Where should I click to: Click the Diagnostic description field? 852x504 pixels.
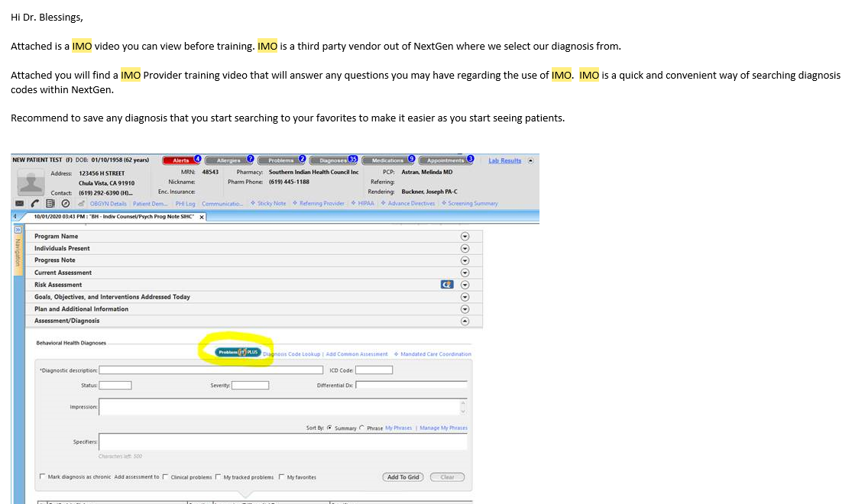tap(211, 370)
